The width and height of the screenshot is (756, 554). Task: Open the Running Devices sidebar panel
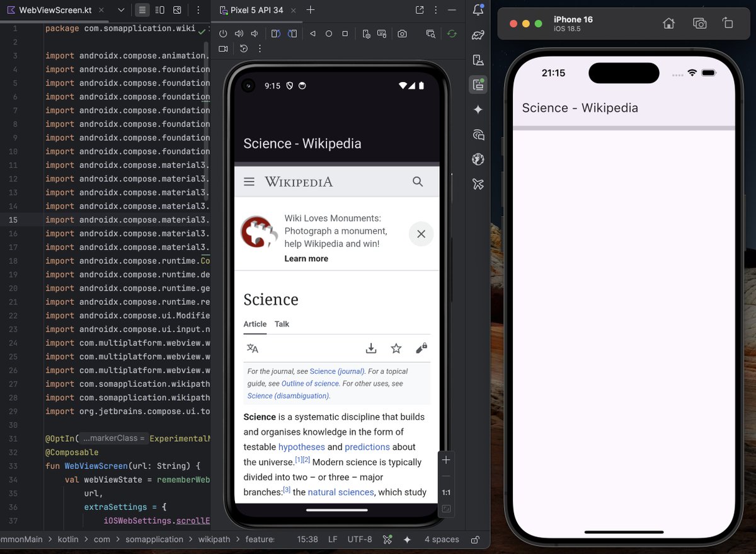[x=478, y=84]
